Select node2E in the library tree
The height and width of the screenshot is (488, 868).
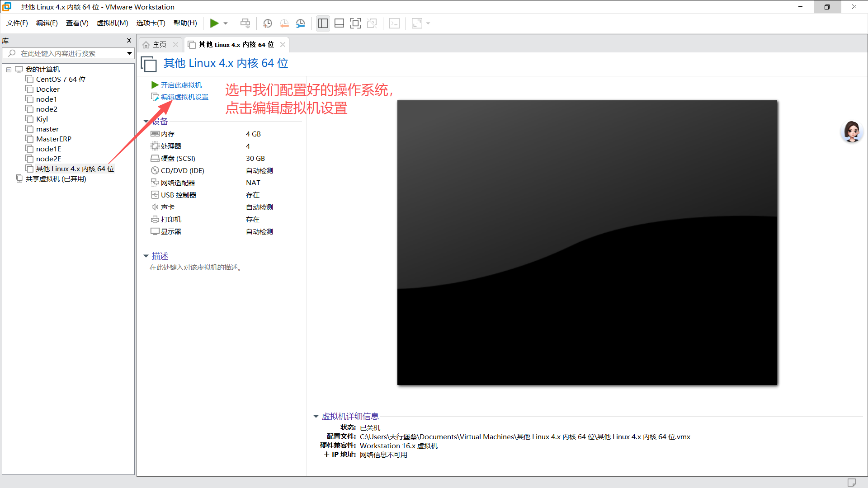point(48,159)
